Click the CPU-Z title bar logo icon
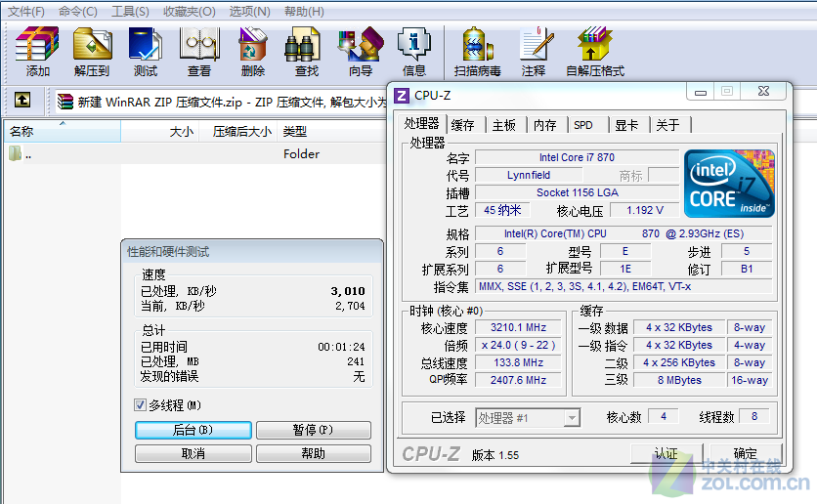This screenshot has width=817, height=504. (402, 96)
